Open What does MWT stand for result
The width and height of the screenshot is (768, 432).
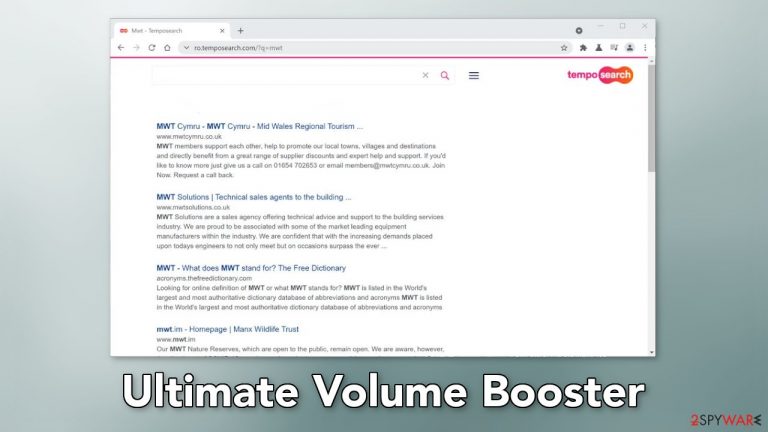251,268
